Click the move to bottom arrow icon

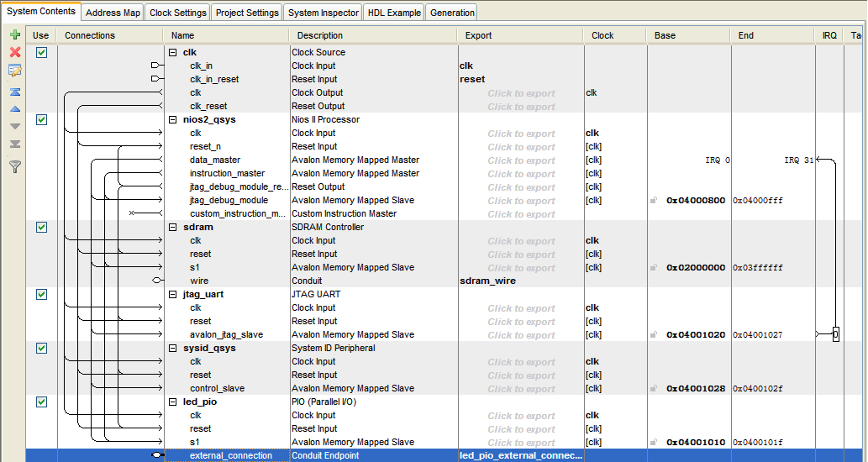click(x=15, y=144)
